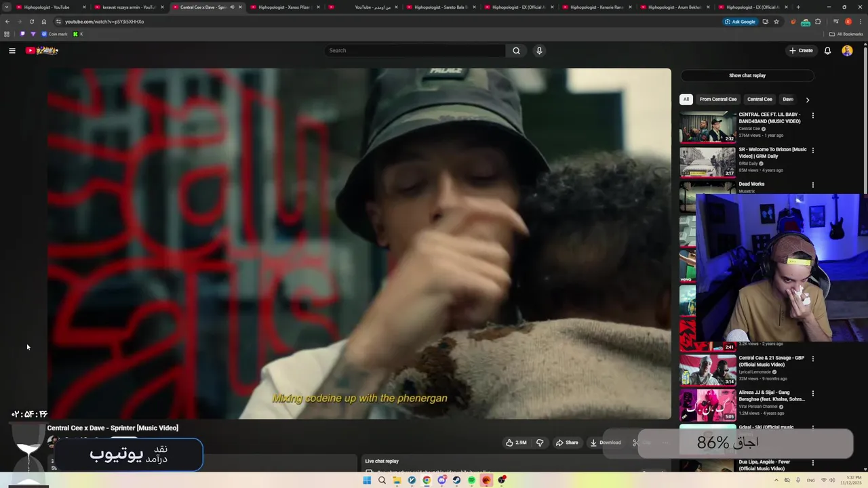Switch to Hiphopologist - Kenarie Range tab
The image size is (868, 488).
tap(597, 7)
